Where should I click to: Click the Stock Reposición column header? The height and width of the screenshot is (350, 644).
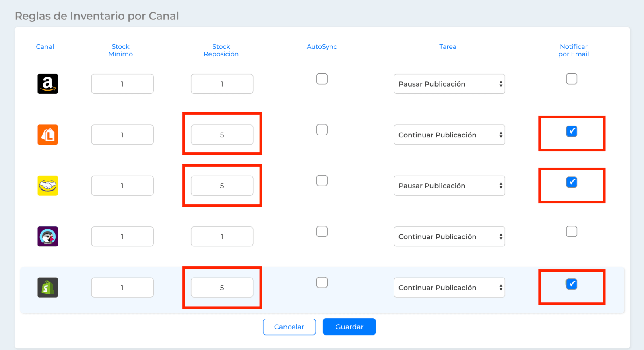coord(221,50)
